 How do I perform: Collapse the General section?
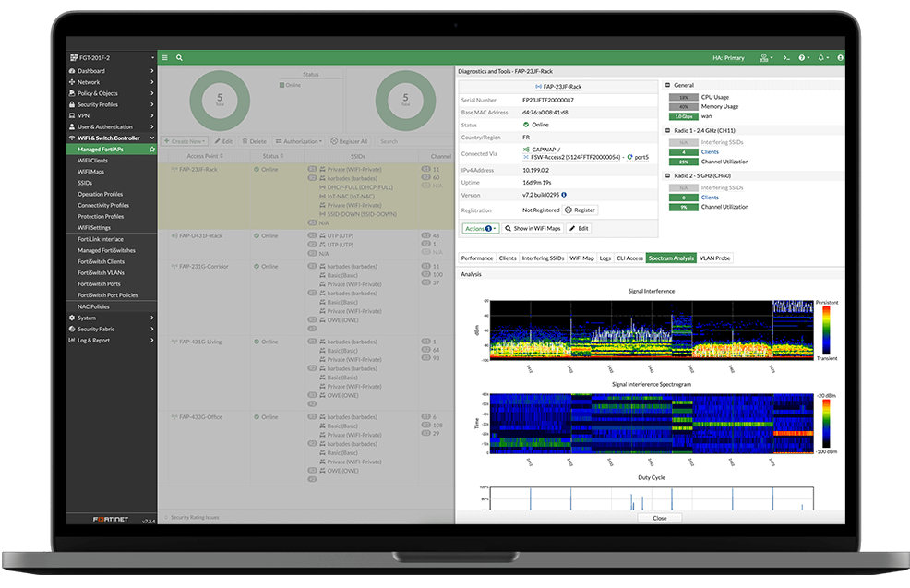coord(667,85)
